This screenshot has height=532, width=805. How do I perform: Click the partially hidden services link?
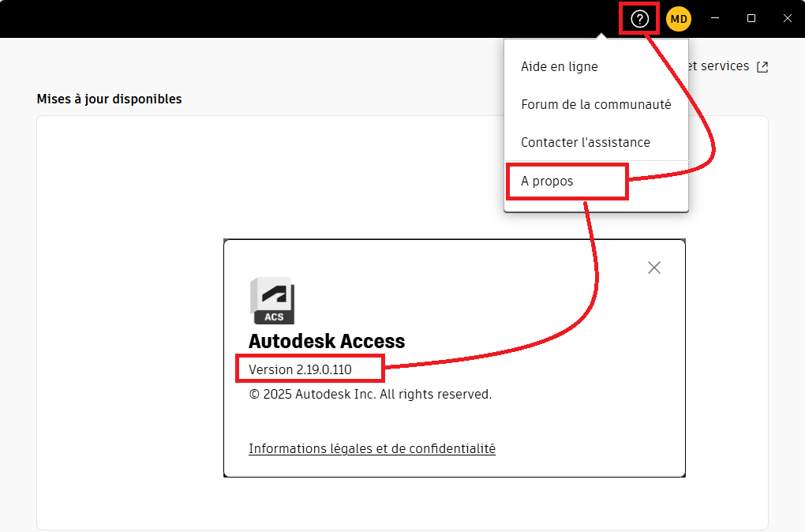(718, 66)
